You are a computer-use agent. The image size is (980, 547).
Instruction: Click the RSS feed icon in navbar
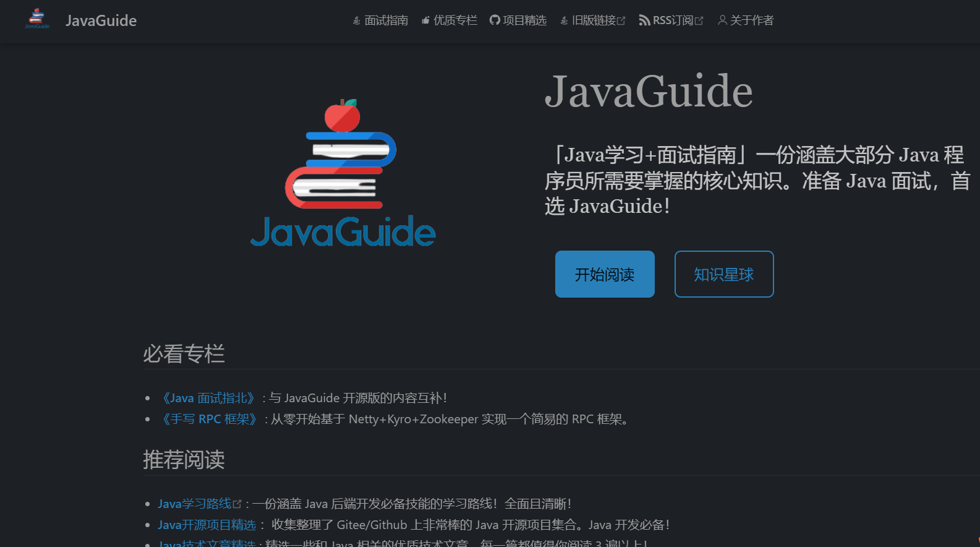click(x=644, y=20)
